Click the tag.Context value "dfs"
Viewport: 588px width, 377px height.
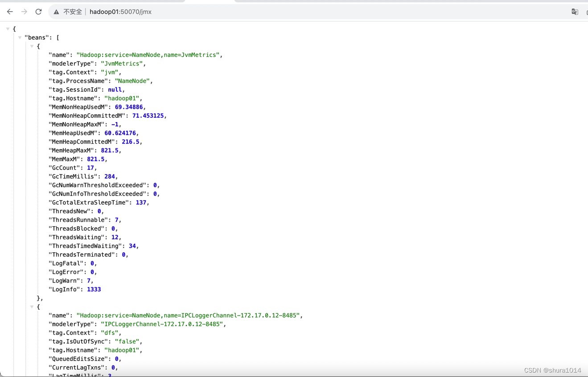pos(110,333)
